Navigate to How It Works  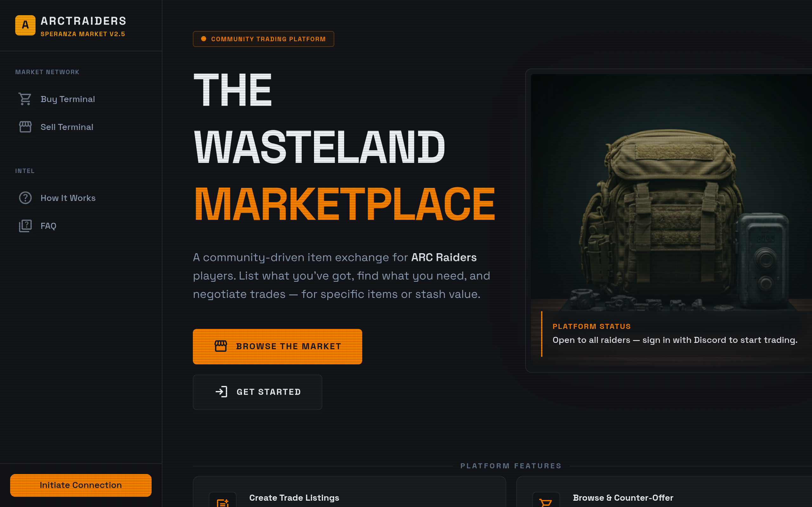68,198
